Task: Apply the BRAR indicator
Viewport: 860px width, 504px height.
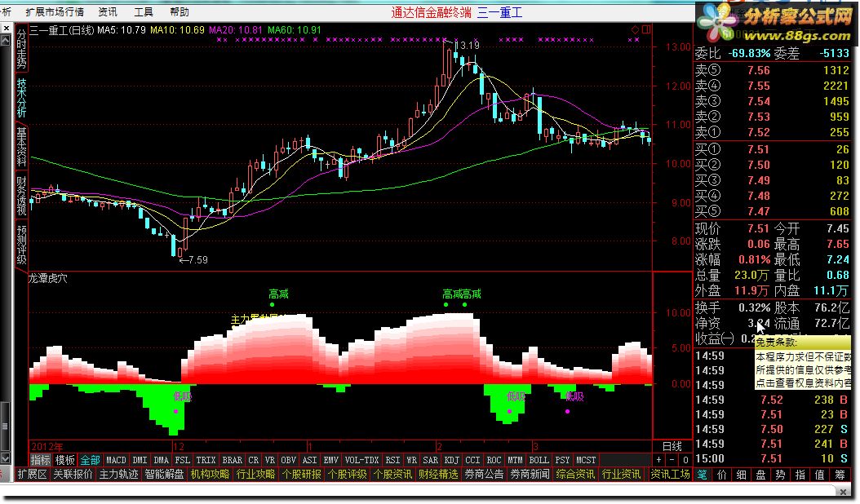Action: 232,460
